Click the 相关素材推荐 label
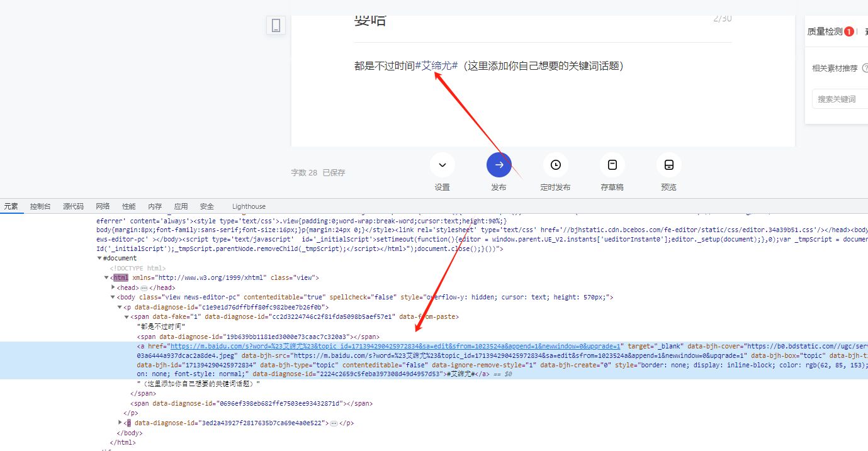The width and height of the screenshot is (868, 451). coord(835,68)
